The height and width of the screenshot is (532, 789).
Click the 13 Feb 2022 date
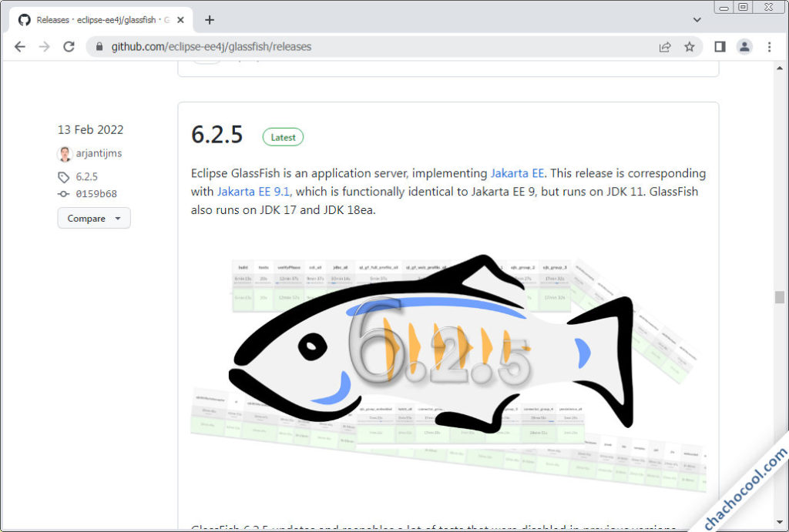click(91, 130)
